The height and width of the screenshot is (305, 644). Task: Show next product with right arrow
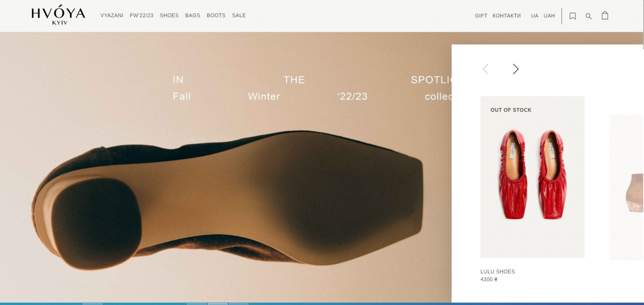pos(516,69)
